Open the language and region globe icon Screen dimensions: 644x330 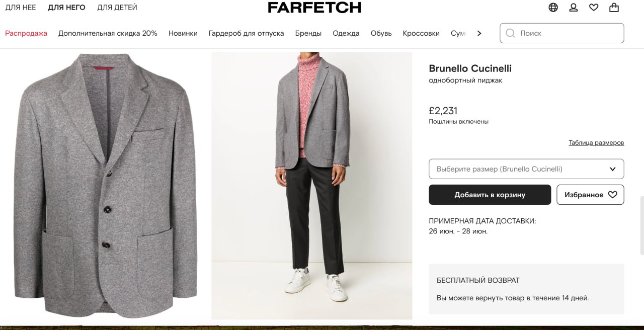[x=553, y=8]
